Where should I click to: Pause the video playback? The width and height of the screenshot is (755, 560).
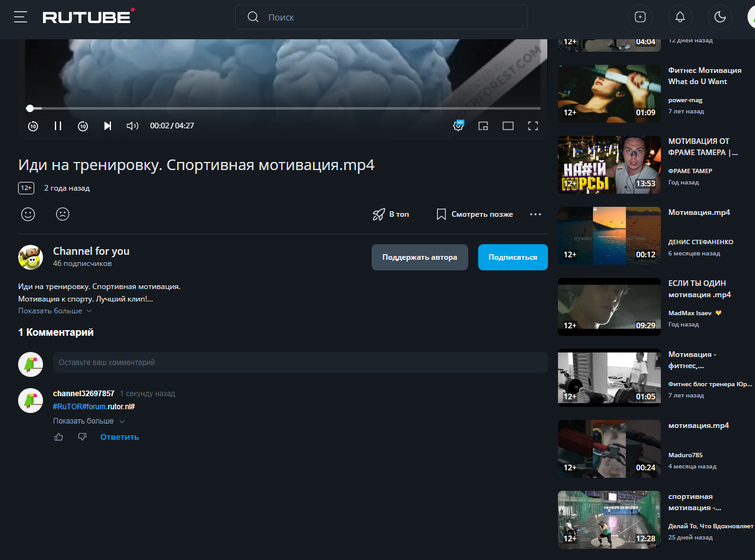(x=58, y=126)
